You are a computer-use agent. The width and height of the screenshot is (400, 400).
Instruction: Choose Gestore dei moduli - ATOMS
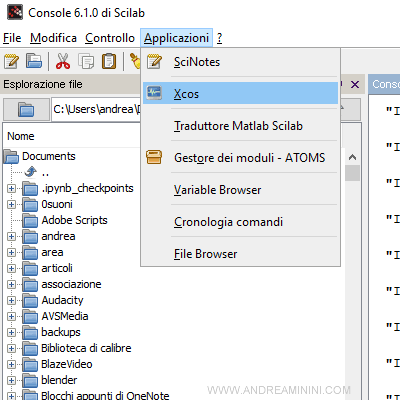pyautogui.click(x=240, y=157)
